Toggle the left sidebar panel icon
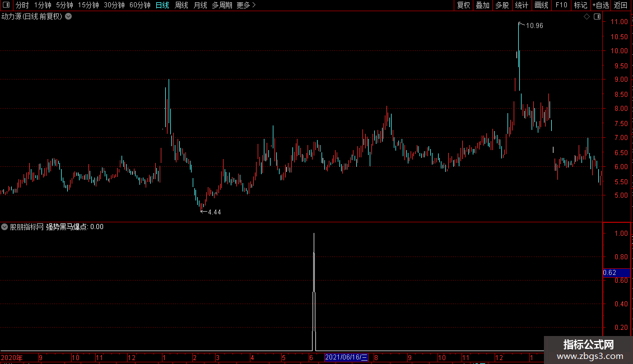The image size is (633, 364). (6, 5)
